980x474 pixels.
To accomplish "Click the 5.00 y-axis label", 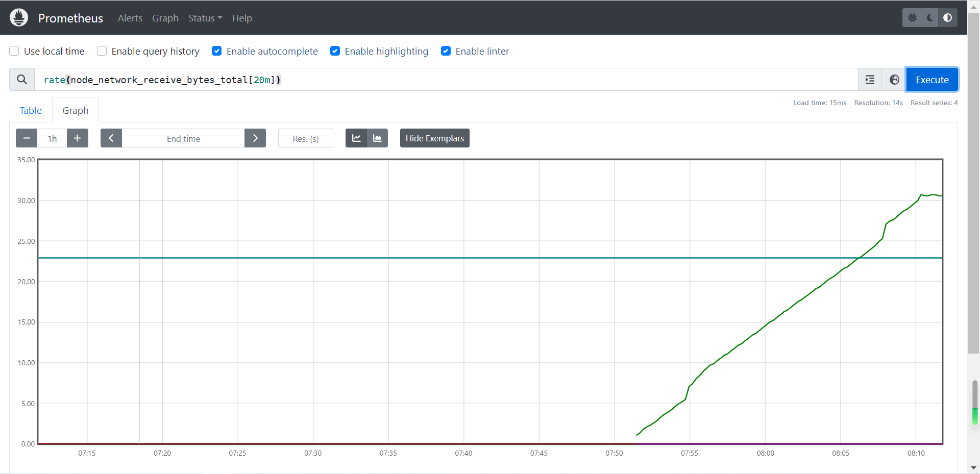I will coord(28,404).
